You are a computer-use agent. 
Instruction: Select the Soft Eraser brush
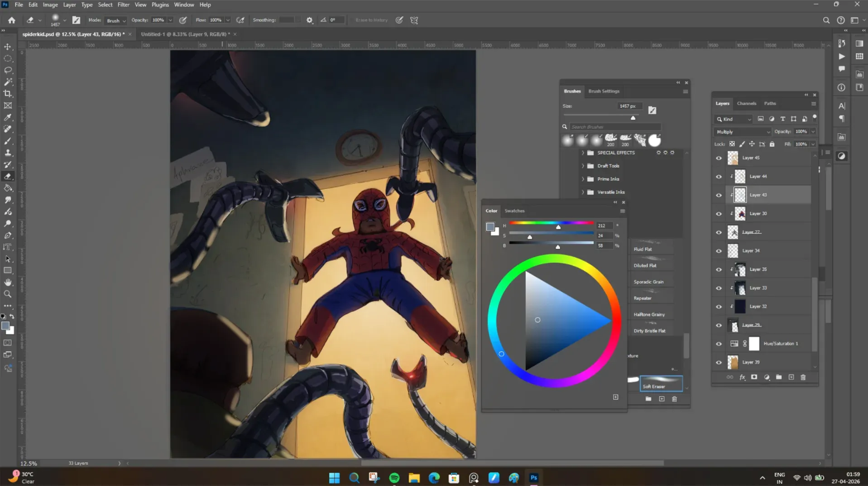(661, 383)
